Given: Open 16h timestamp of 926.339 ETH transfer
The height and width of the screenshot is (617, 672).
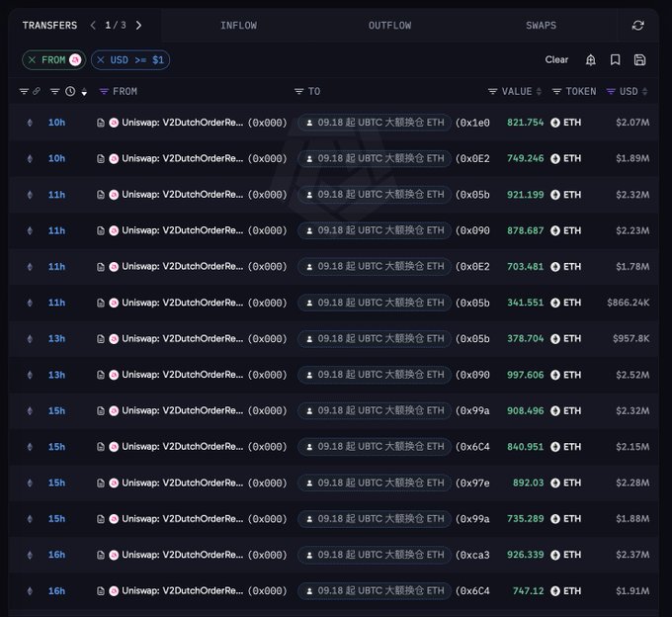Looking at the screenshot, I should click(x=56, y=555).
